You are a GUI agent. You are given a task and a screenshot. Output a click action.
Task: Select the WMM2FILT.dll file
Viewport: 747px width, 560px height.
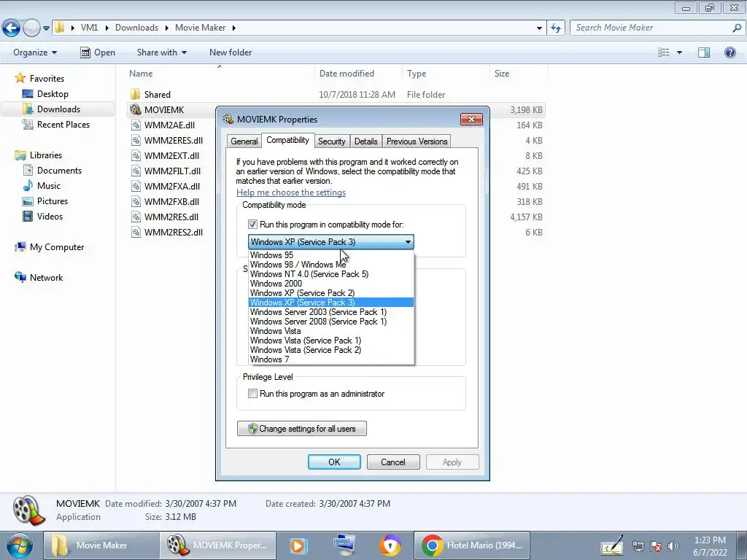pyautogui.click(x=172, y=171)
